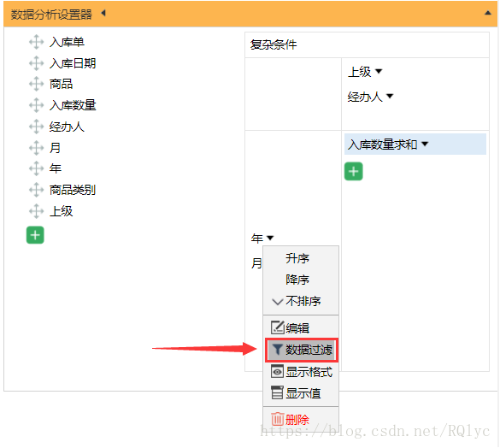The height and width of the screenshot is (448, 500).
Task: Click the 数据分析设置器 panel title
Action: [51, 15]
